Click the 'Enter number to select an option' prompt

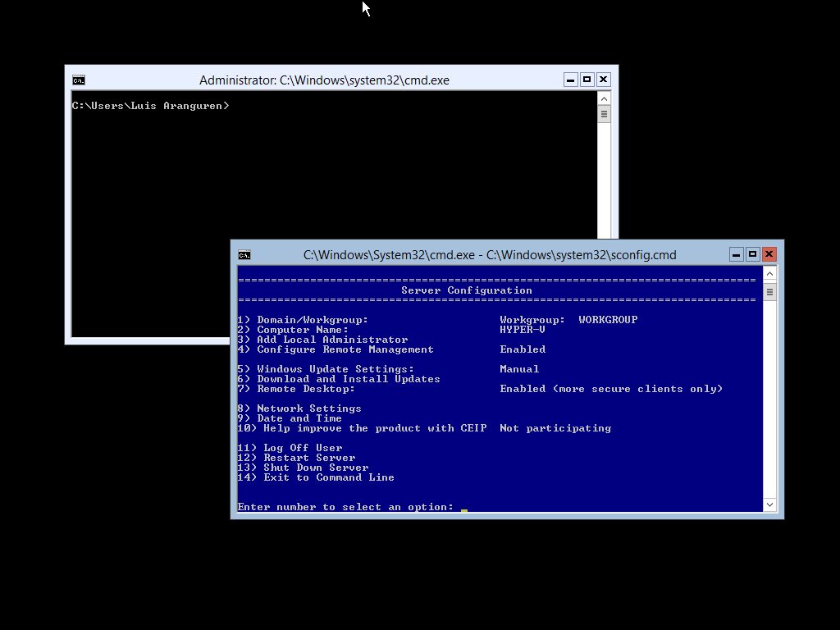tap(345, 507)
